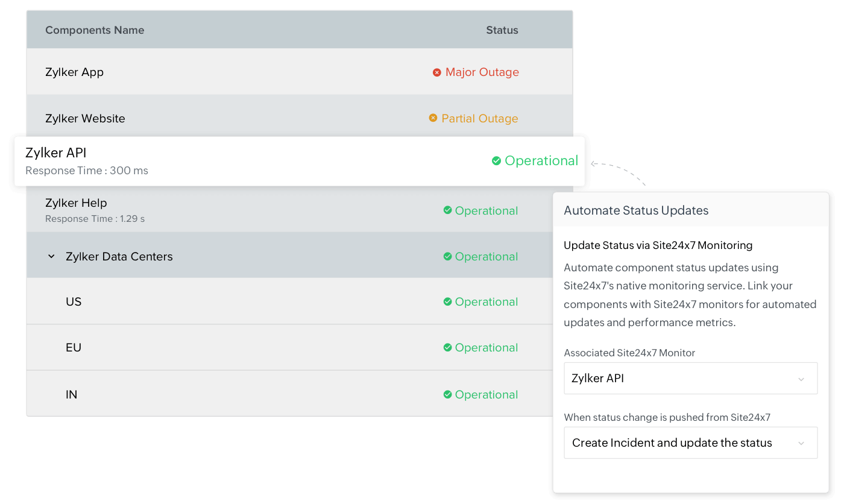
Task: Click the Major Outage status text for Zylker App
Action: (482, 72)
